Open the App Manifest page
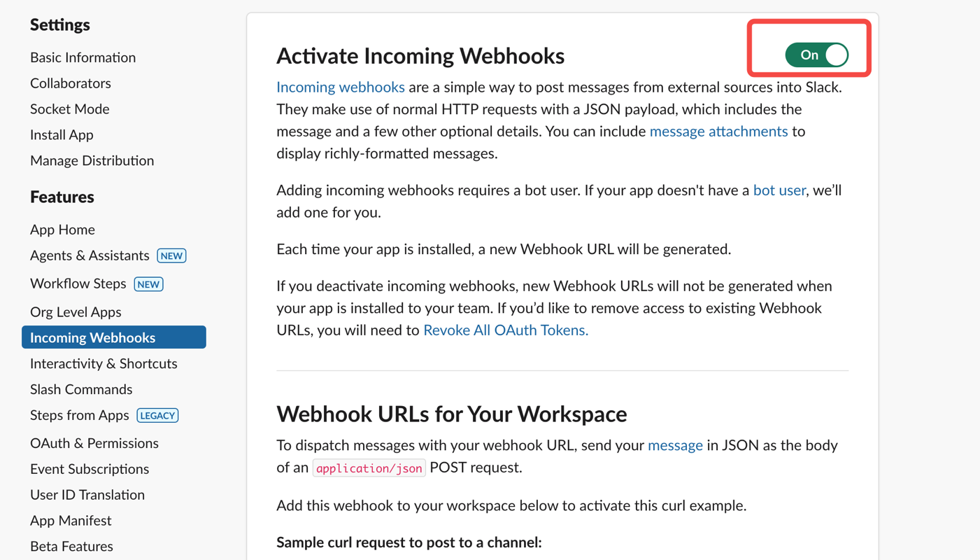 pyautogui.click(x=71, y=521)
